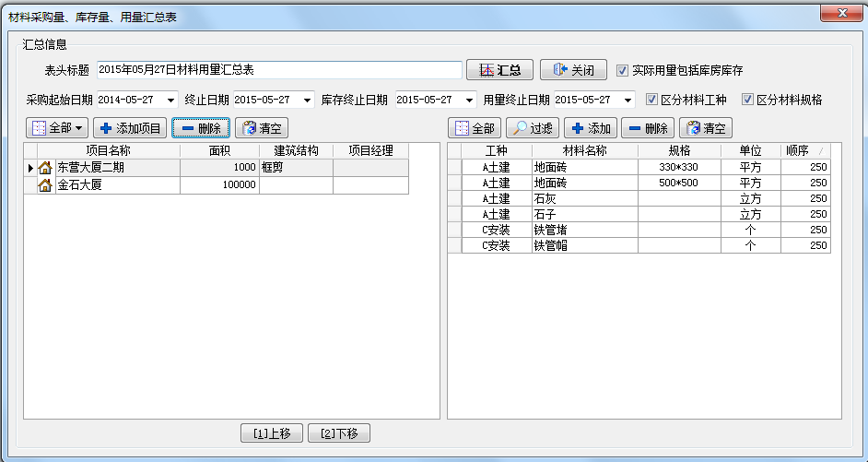This screenshot has width=868, height=462.
Task: Click the [1]上移 move up button
Action: pyautogui.click(x=272, y=432)
